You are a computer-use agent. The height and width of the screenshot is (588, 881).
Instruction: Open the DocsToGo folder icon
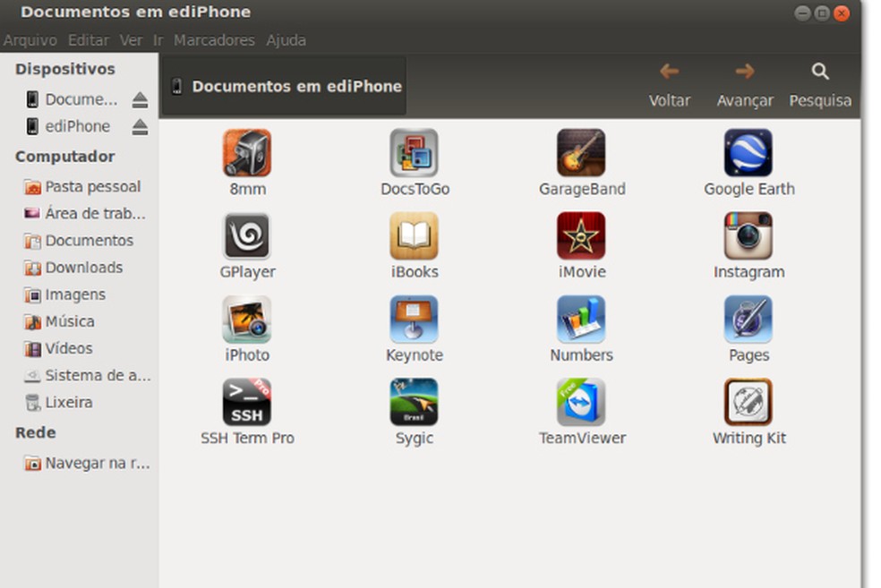[414, 153]
